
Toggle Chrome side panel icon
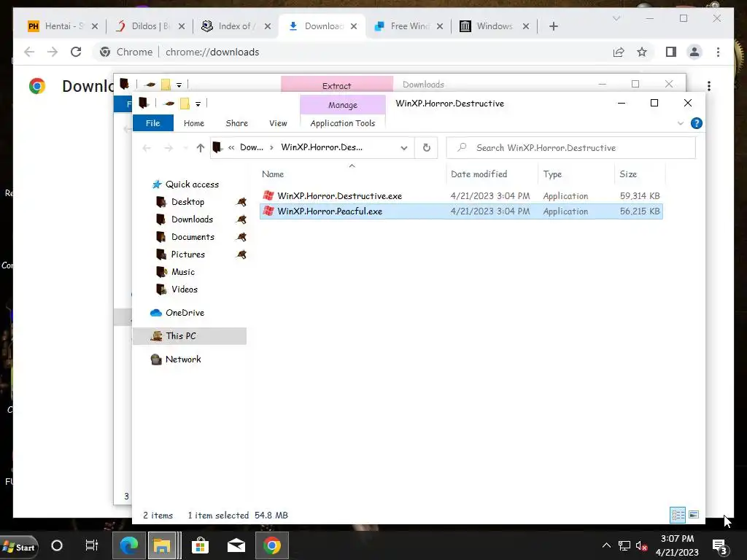pyautogui.click(x=671, y=52)
